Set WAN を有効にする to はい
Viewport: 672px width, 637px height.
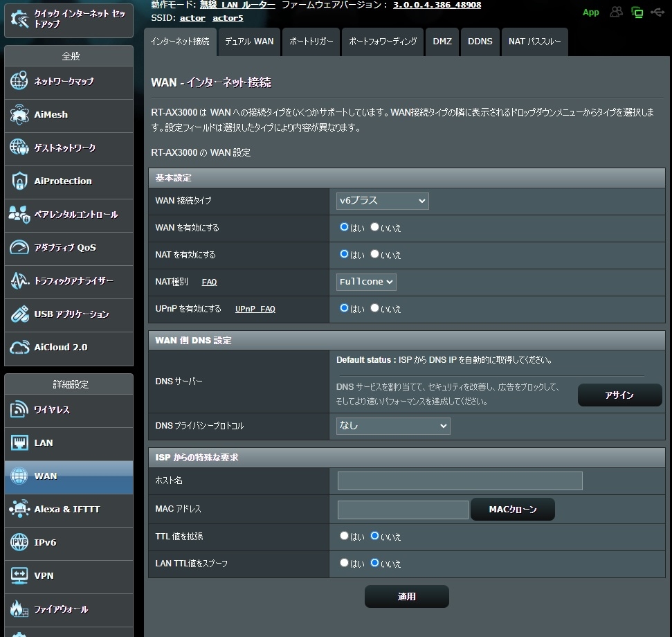344,227
